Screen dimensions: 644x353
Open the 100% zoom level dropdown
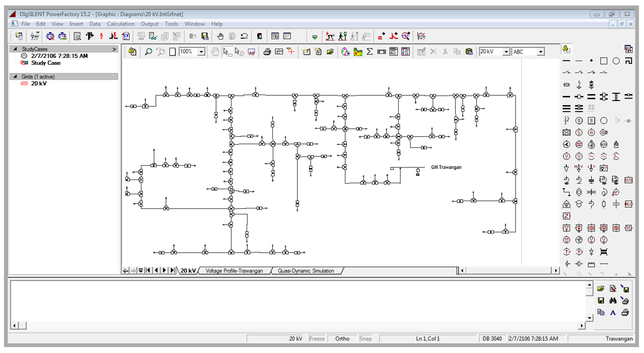(201, 52)
